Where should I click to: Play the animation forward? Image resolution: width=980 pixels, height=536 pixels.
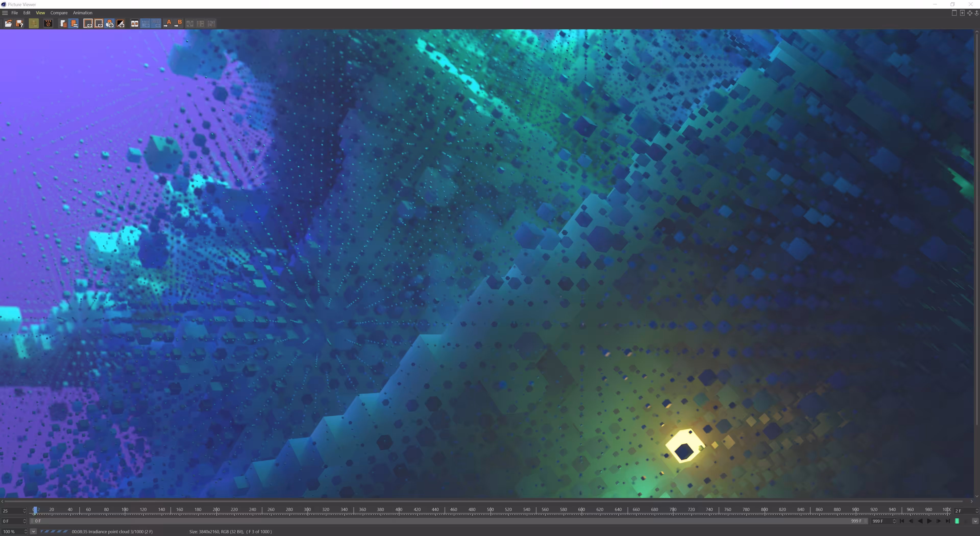pos(929,521)
